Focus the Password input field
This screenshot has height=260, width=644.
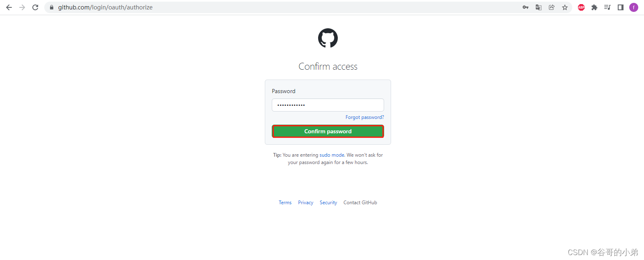(x=328, y=105)
